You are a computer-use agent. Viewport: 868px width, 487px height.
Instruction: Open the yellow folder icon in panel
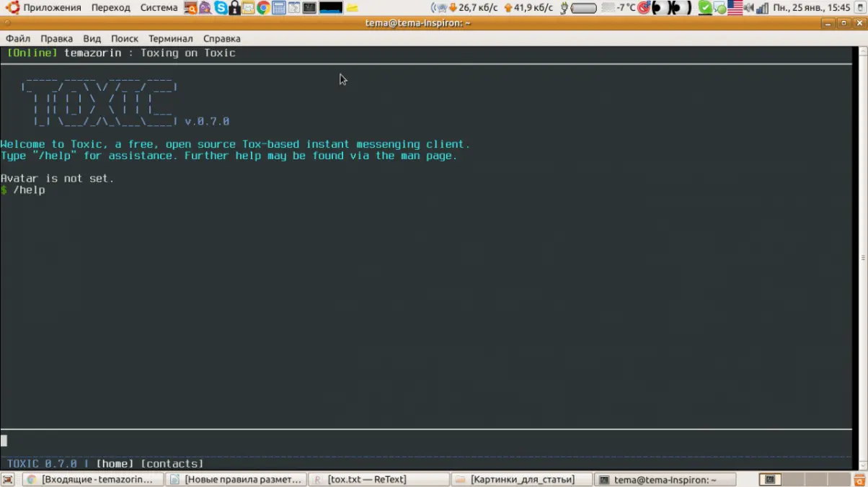tap(352, 9)
